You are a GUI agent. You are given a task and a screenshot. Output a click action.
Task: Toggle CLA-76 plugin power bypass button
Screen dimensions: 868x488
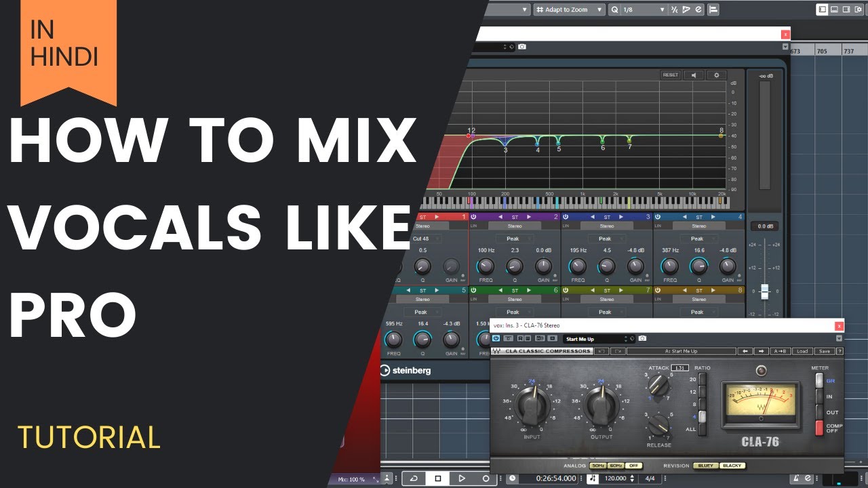[x=496, y=338]
